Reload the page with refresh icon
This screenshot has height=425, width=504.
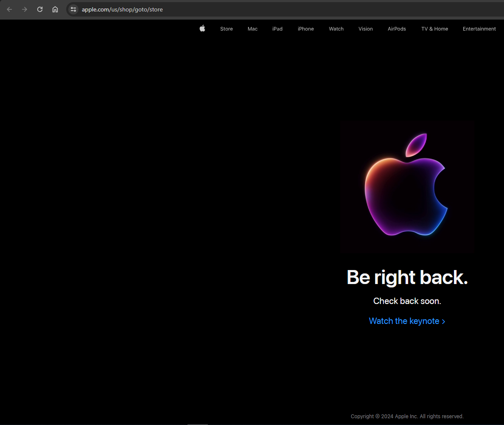(40, 9)
